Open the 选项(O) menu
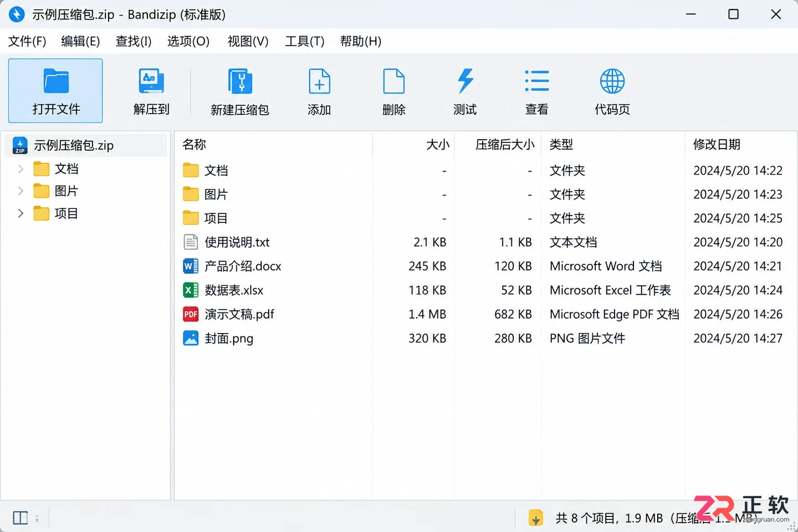798x532 pixels. [188, 42]
